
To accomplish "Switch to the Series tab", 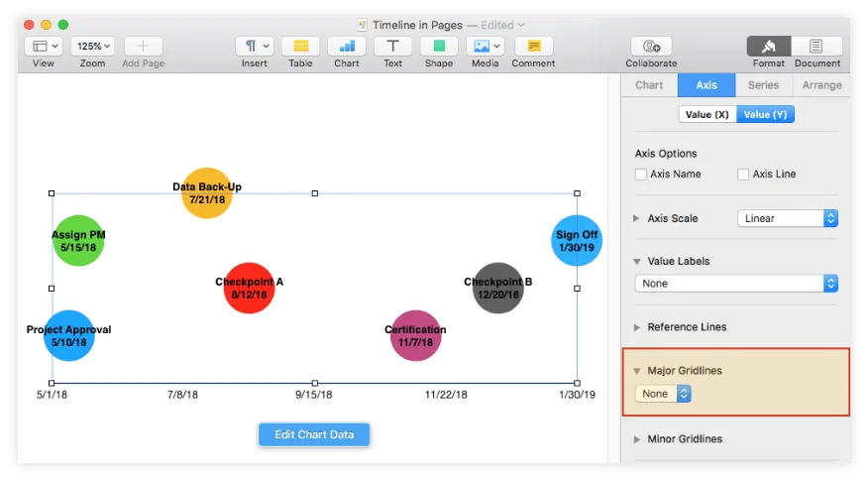I will [763, 85].
